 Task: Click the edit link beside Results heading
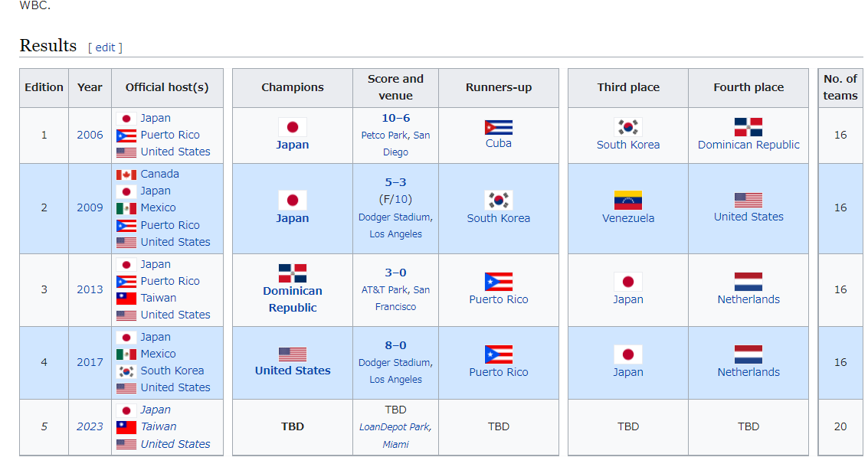pos(105,47)
